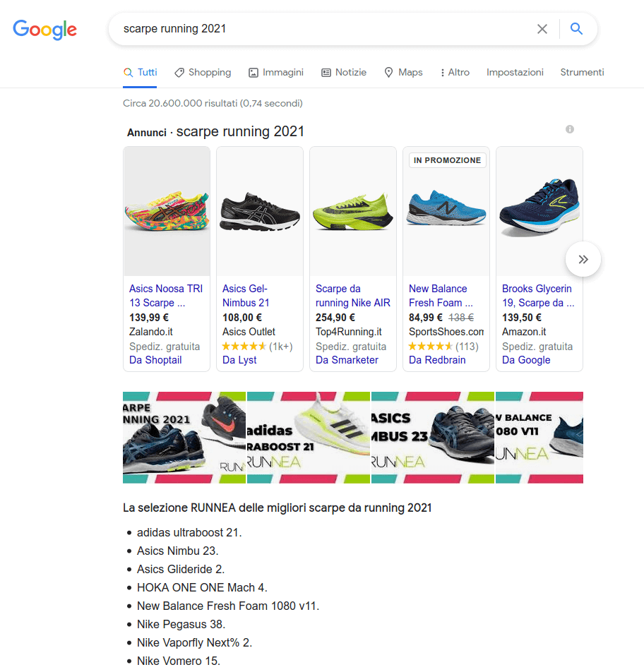
Task: Open the Notizie tab
Action: [x=344, y=73]
